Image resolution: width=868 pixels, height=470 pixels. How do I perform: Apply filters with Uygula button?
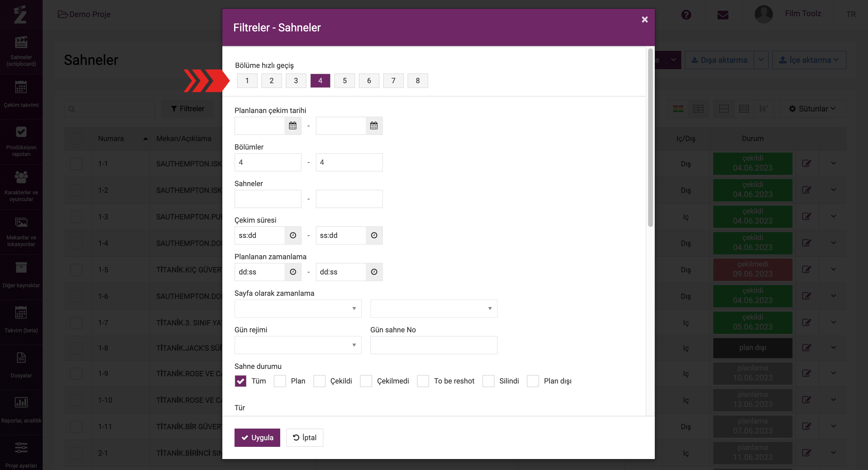257,438
